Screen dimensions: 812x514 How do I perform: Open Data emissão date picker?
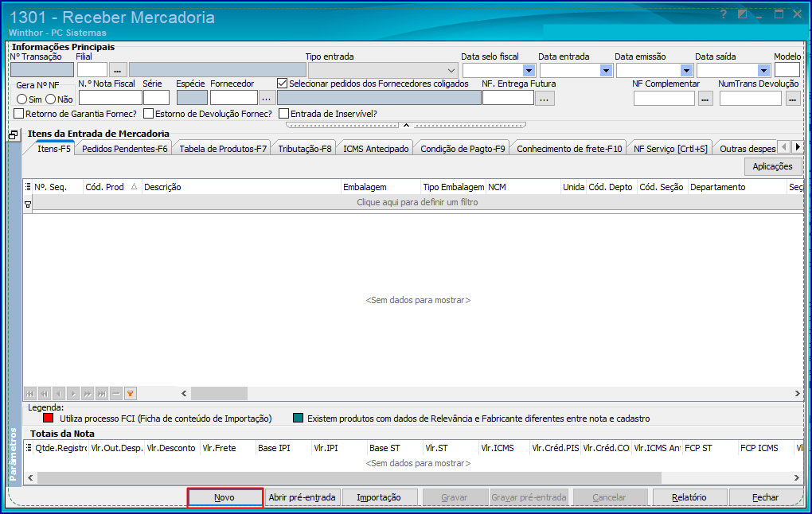click(686, 70)
